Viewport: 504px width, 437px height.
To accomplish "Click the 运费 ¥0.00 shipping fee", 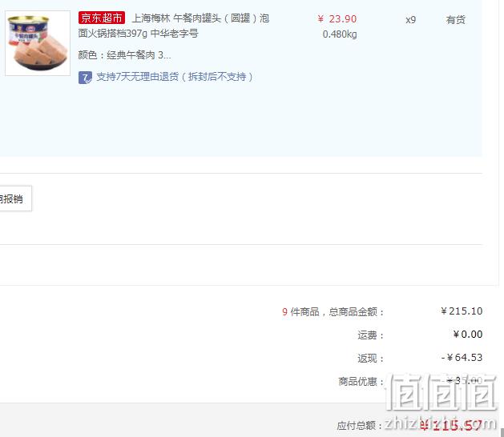I will click(x=468, y=335).
